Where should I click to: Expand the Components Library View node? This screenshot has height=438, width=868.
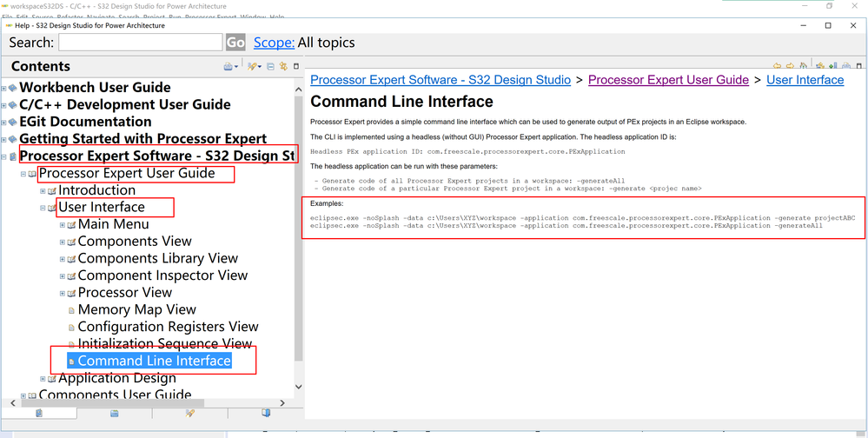63,260
